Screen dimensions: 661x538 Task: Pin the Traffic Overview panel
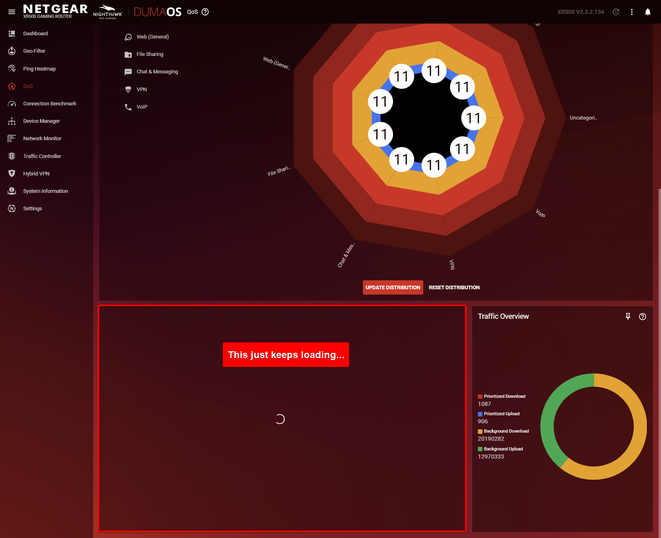coord(628,316)
